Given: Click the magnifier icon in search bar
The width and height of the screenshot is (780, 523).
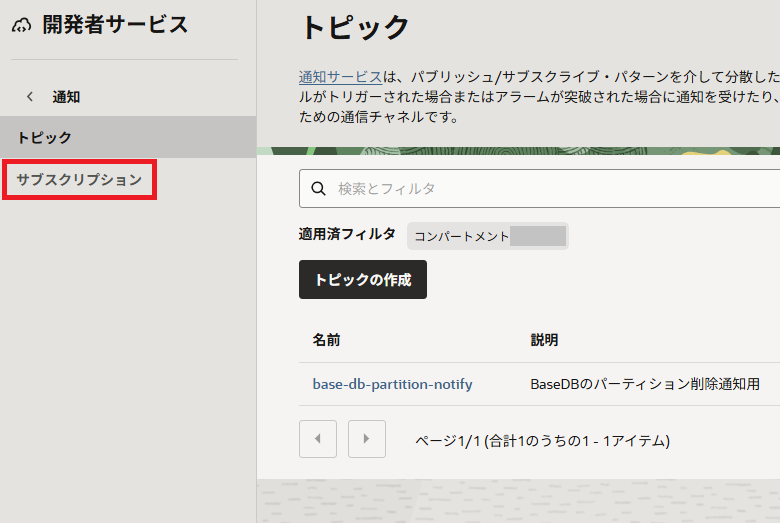Looking at the screenshot, I should tap(319, 188).
